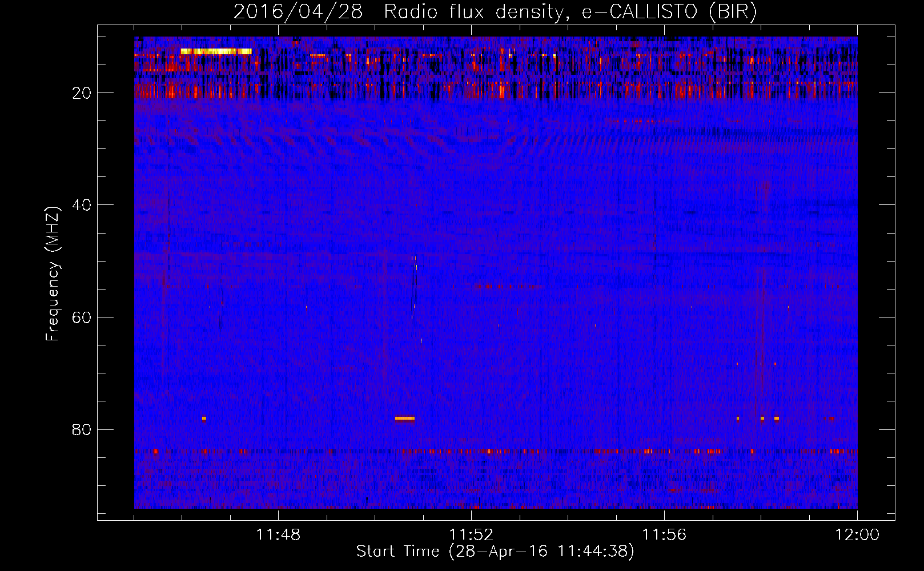Click the "11:56" time tick label
Viewport: 924px width, 571px height.
664,535
